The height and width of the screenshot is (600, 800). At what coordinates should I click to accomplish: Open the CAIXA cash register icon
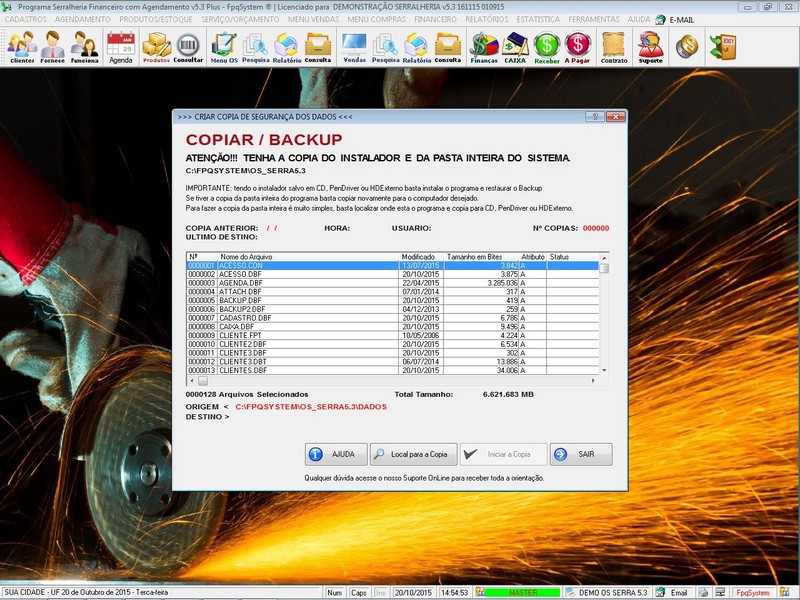click(x=515, y=47)
